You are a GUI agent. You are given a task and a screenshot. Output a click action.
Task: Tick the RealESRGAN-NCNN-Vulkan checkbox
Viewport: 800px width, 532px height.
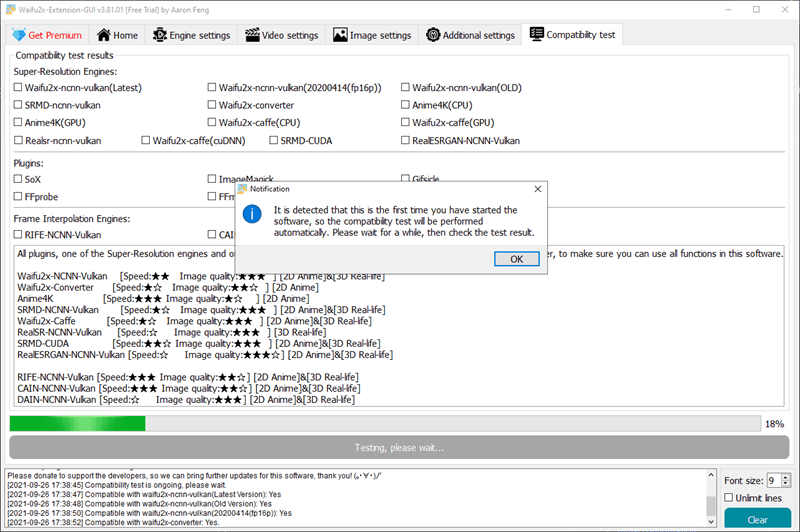click(x=405, y=140)
